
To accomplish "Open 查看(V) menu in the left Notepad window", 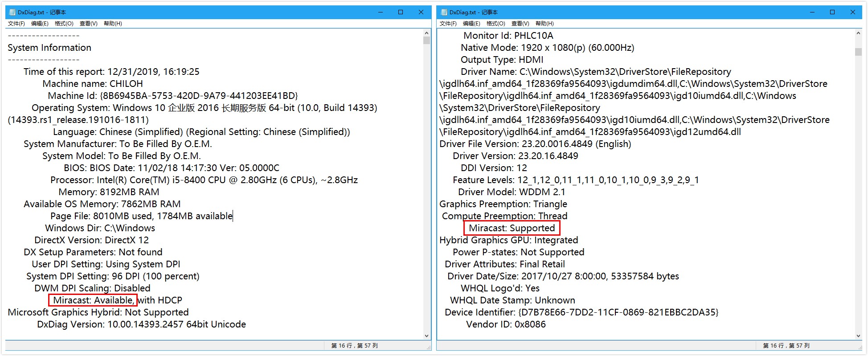I will tap(88, 24).
